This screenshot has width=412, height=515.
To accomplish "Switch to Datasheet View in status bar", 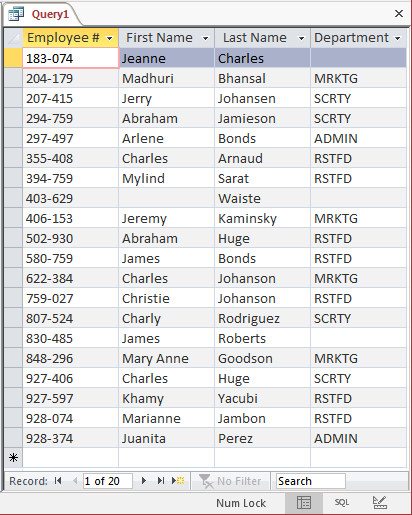I will point(304,502).
